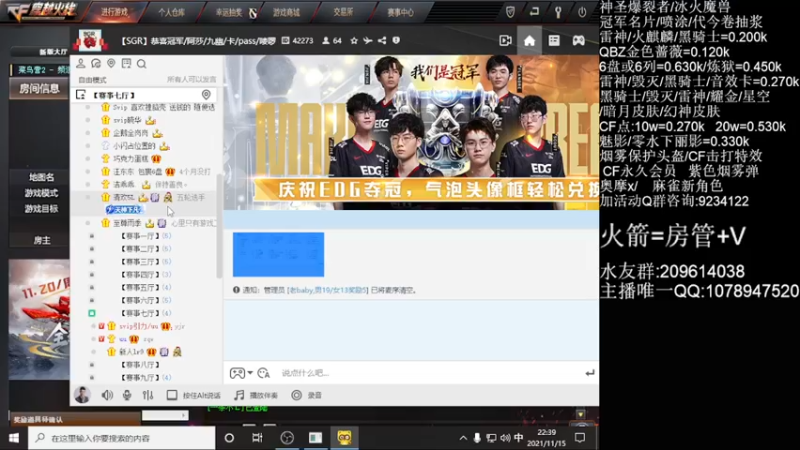
Task: Click the online user count 64
Action: pos(332,40)
